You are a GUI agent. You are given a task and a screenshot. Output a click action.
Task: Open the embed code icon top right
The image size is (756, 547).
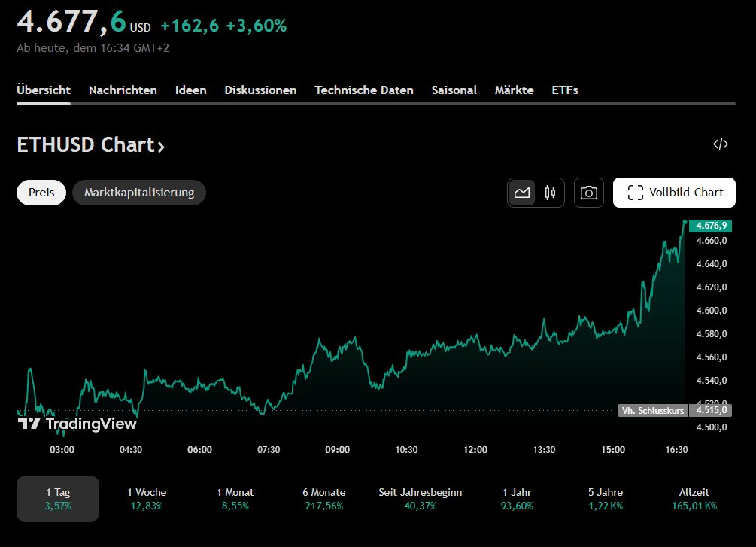(721, 144)
